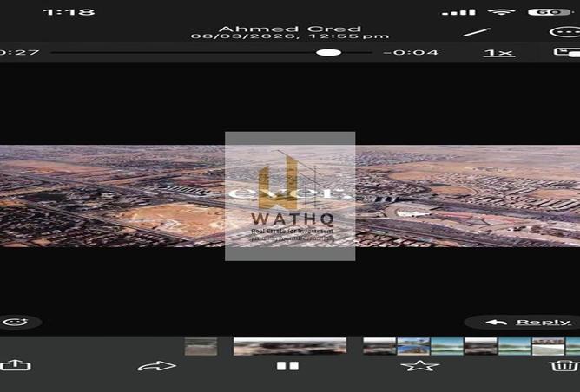Select the current wide video thumbnail
The width and height of the screenshot is (580, 392).
point(289,346)
